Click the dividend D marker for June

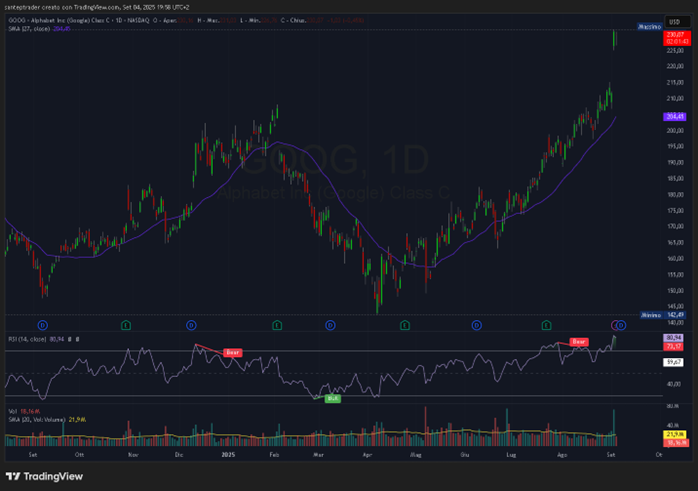tap(476, 325)
